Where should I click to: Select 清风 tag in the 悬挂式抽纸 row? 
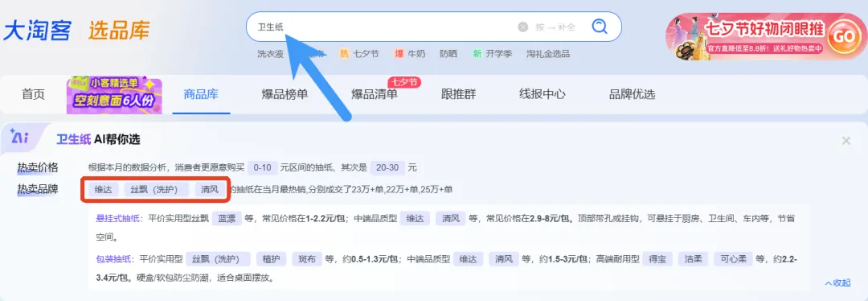pyautogui.click(x=451, y=218)
